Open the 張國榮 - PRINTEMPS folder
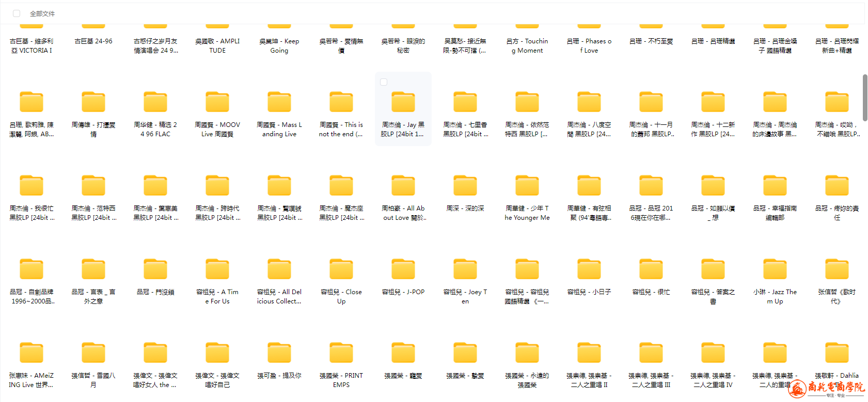 click(x=341, y=353)
